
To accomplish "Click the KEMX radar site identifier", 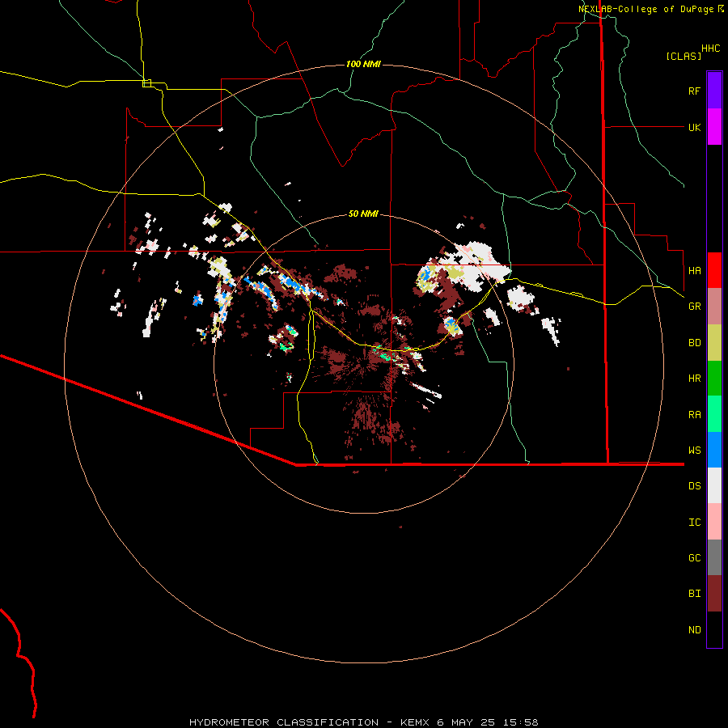I will tap(415, 722).
